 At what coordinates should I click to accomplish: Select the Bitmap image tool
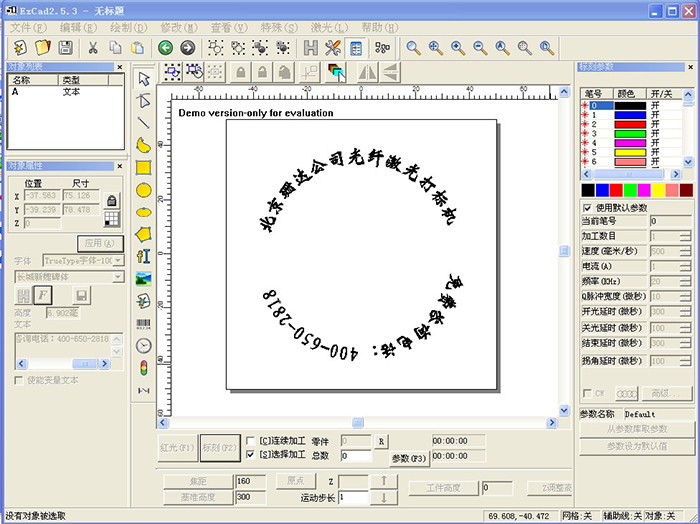pos(143,279)
